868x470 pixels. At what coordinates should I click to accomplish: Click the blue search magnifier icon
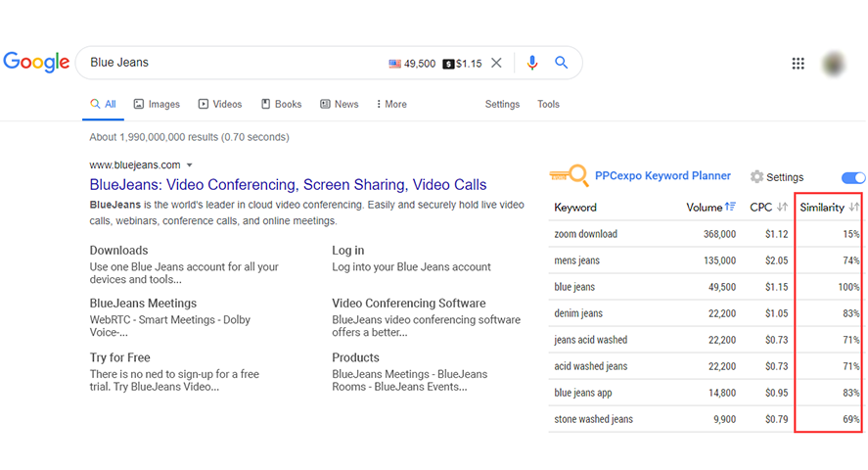click(x=562, y=63)
